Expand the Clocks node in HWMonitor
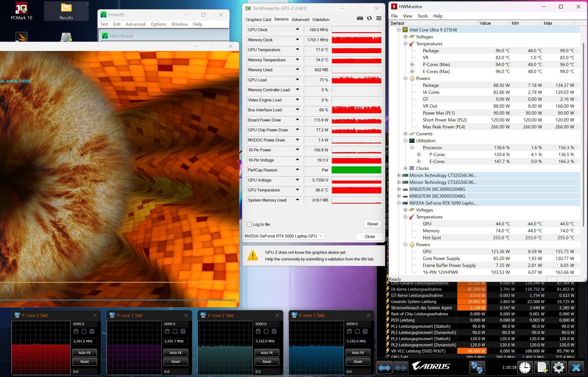Screen dimensions: 588x377 point(406,168)
